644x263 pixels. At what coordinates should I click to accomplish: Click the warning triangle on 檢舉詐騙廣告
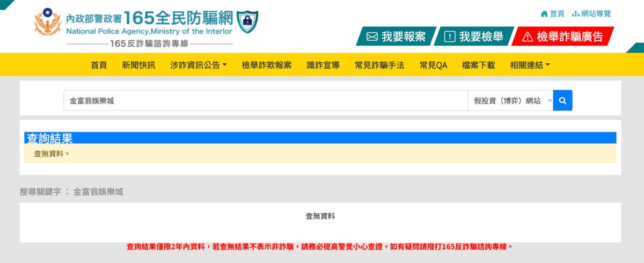[x=527, y=36]
